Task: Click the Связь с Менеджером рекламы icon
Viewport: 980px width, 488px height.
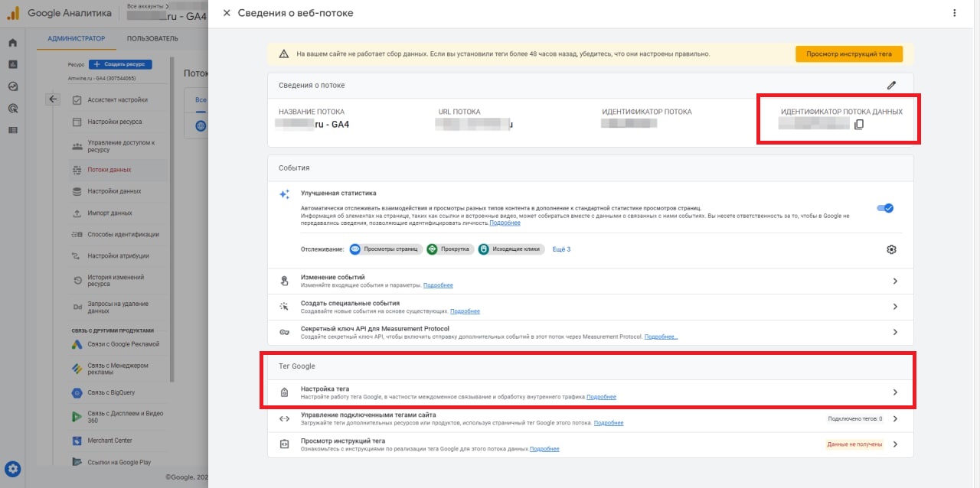Action: pyautogui.click(x=77, y=369)
